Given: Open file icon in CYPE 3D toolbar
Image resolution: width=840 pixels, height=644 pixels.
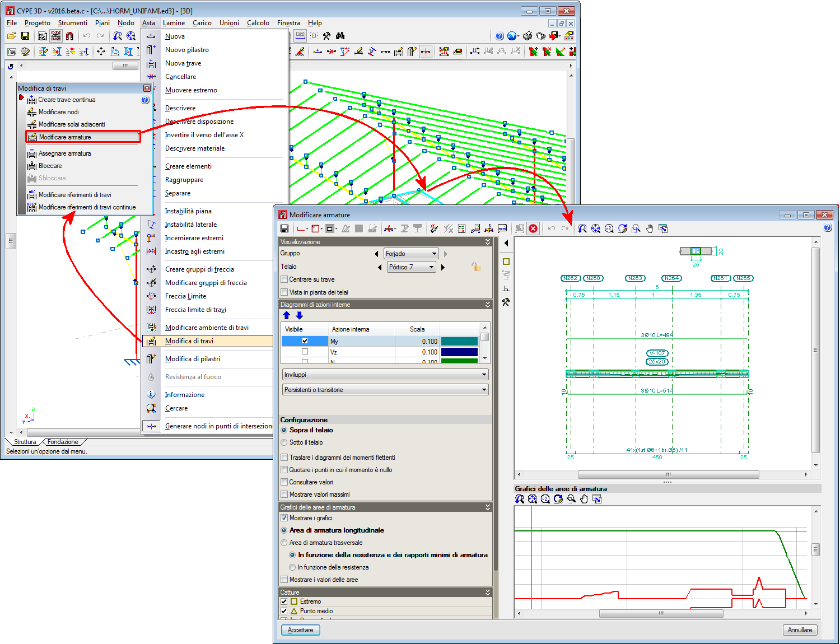Looking at the screenshot, I should coord(11,36).
